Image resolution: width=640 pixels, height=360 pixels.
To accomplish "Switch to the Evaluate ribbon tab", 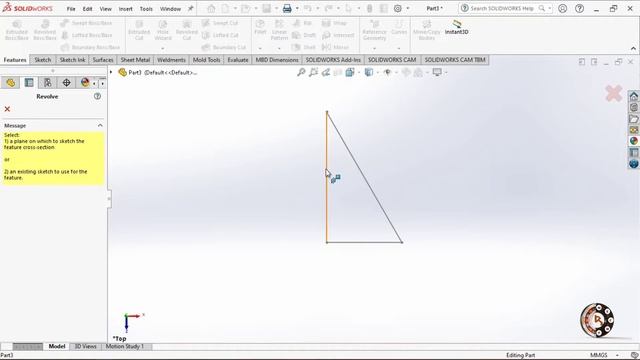I will (x=238, y=60).
